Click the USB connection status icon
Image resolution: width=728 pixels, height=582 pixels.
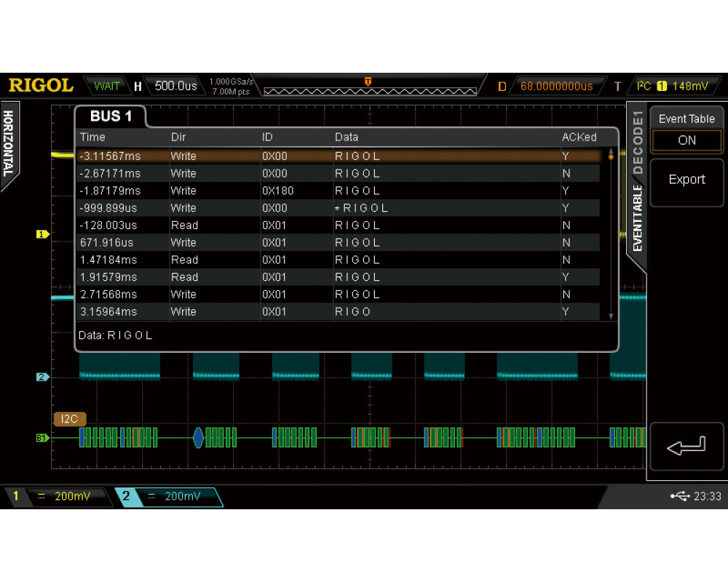(x=680, y=496)
